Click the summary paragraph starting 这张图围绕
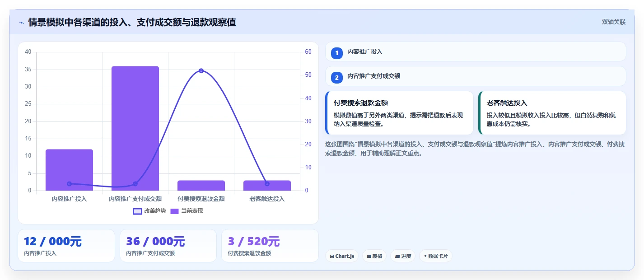 (x=475, y=149)
